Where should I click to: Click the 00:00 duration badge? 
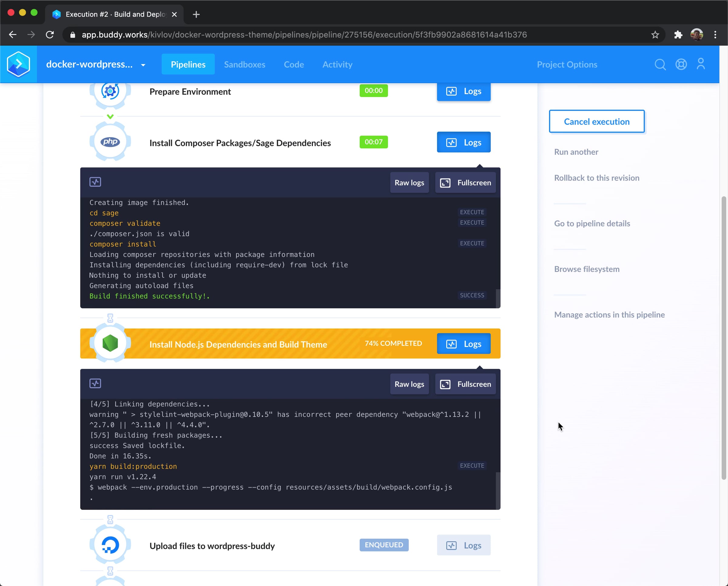373,90
